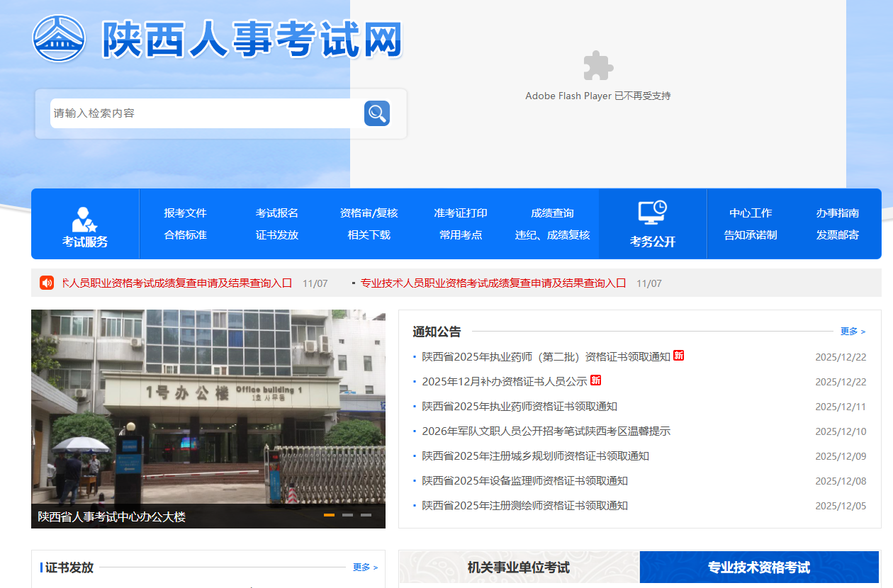Open the 机关事业单位考试 tab
893x588 pixels.
pos(518,567)
